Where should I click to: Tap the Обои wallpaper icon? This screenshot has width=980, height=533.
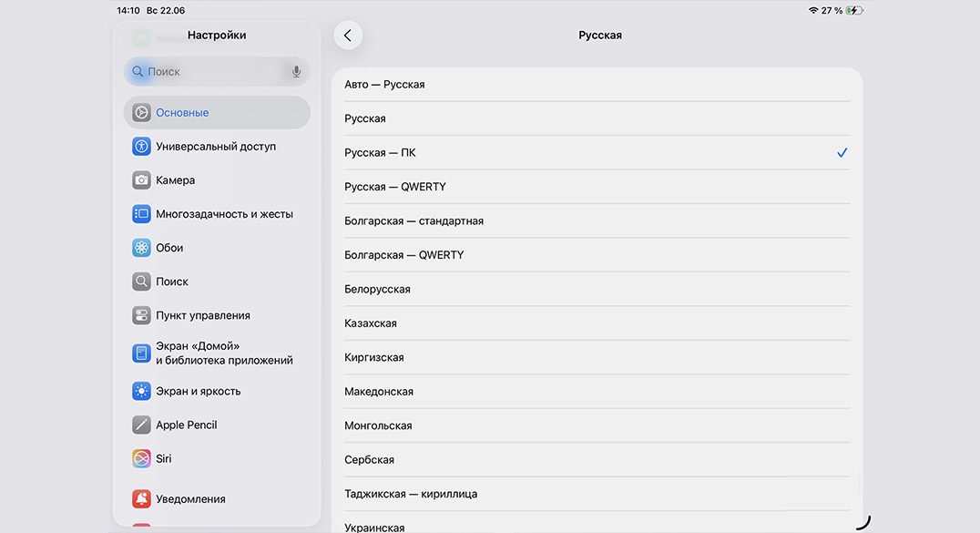click(141, 248)
